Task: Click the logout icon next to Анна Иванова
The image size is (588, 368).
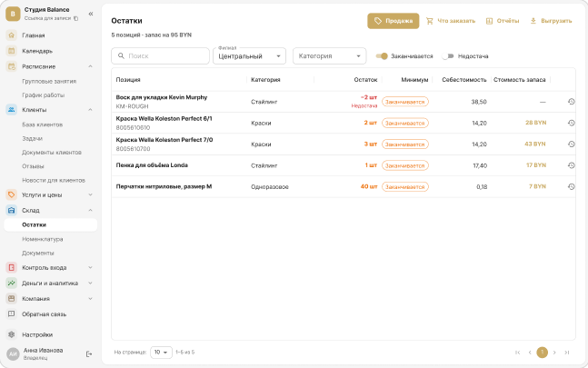Action: [x=89, y=353]
